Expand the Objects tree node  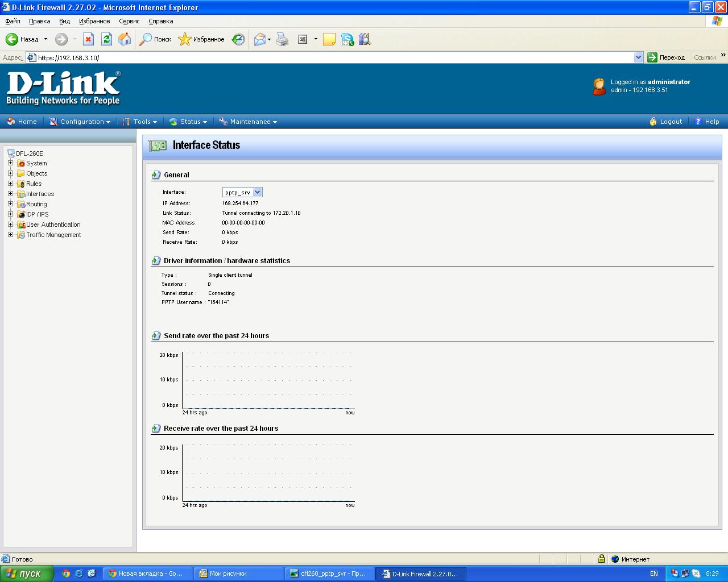10,173
